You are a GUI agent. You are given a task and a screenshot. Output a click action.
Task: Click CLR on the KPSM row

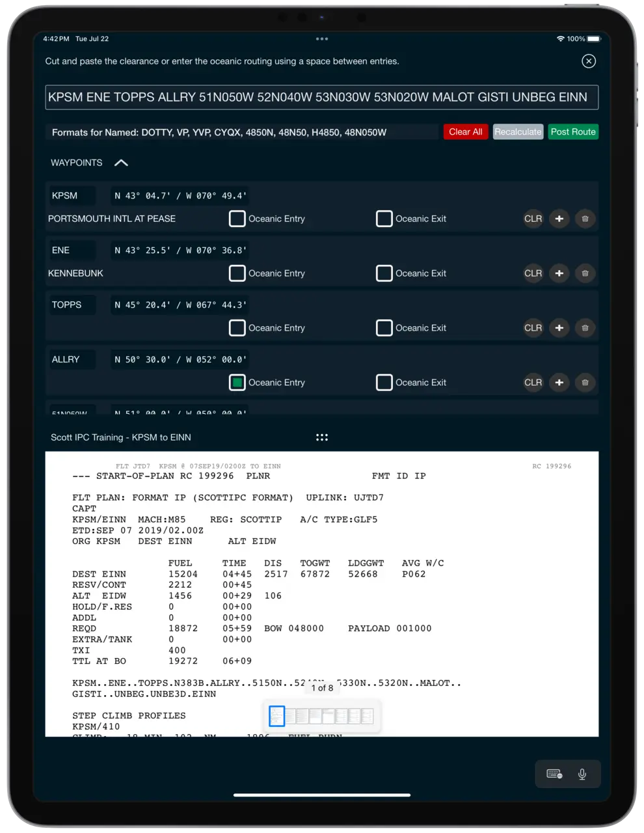click(x=533, y=219)
